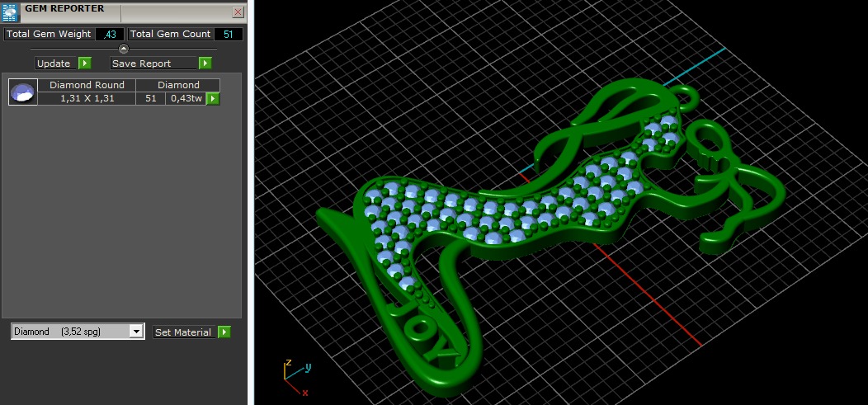Image resolution: width=868 pixels, height=405 pixels.
Task: Click the Total Gem Count label
Action: [170, 35]
